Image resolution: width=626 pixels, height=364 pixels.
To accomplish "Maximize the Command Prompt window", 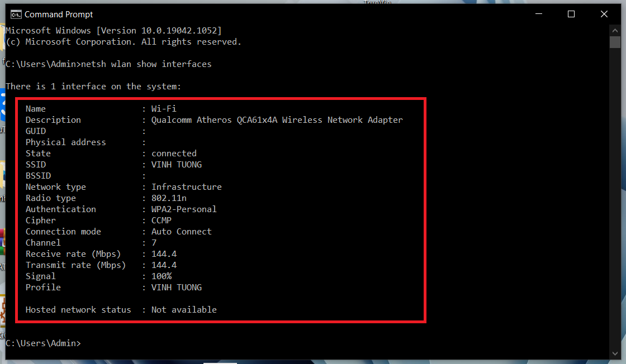I will pos(571,14).
